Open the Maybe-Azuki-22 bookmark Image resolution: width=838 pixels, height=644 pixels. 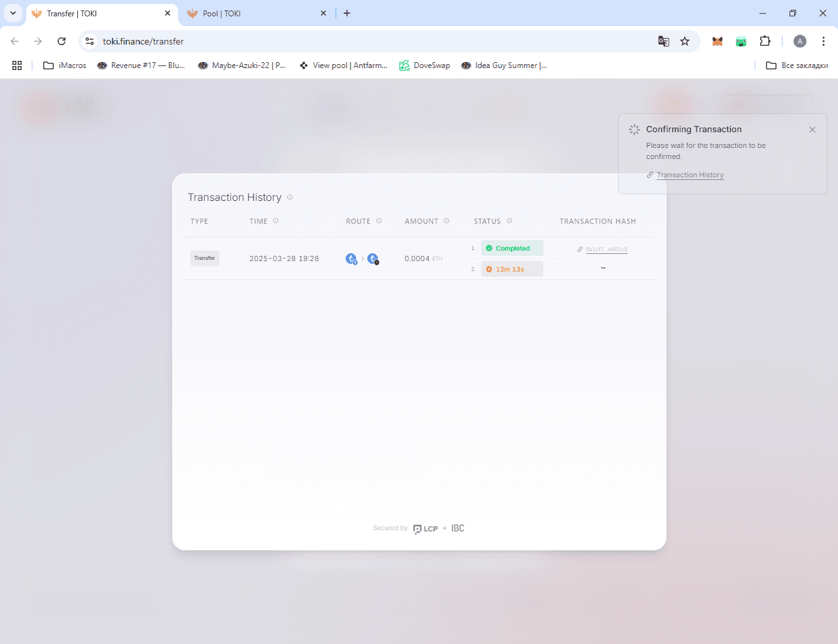242,65
